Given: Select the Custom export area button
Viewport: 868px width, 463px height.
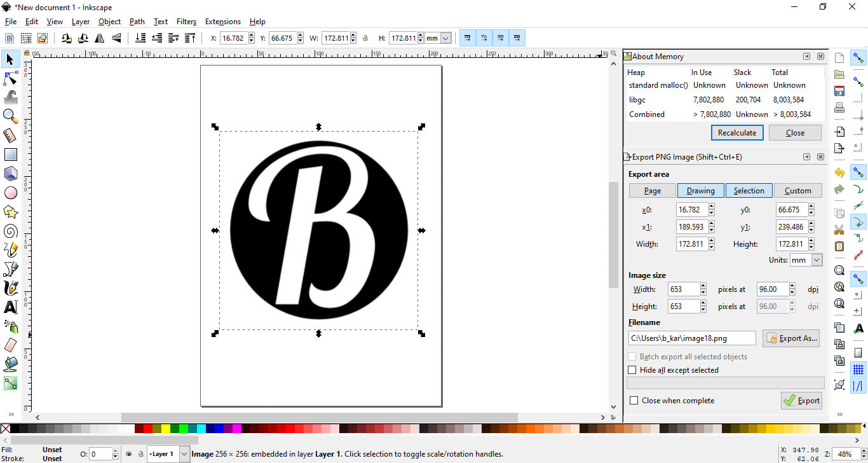Looking at the screenshot, I should (x=798, y=191).
